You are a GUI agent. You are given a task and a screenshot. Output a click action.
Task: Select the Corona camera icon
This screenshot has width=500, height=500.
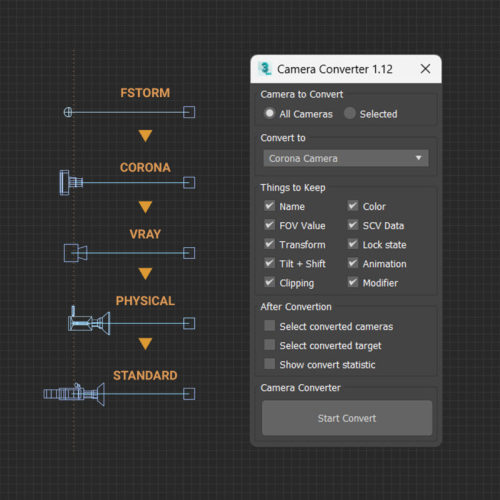(71, 182)
